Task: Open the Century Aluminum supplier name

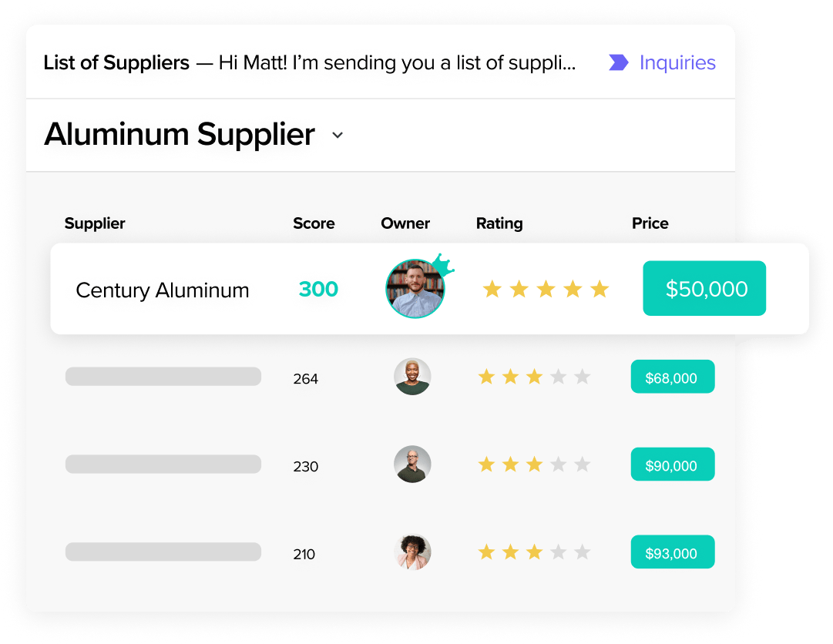Action: pyautogui.click(x=162, y=290)
